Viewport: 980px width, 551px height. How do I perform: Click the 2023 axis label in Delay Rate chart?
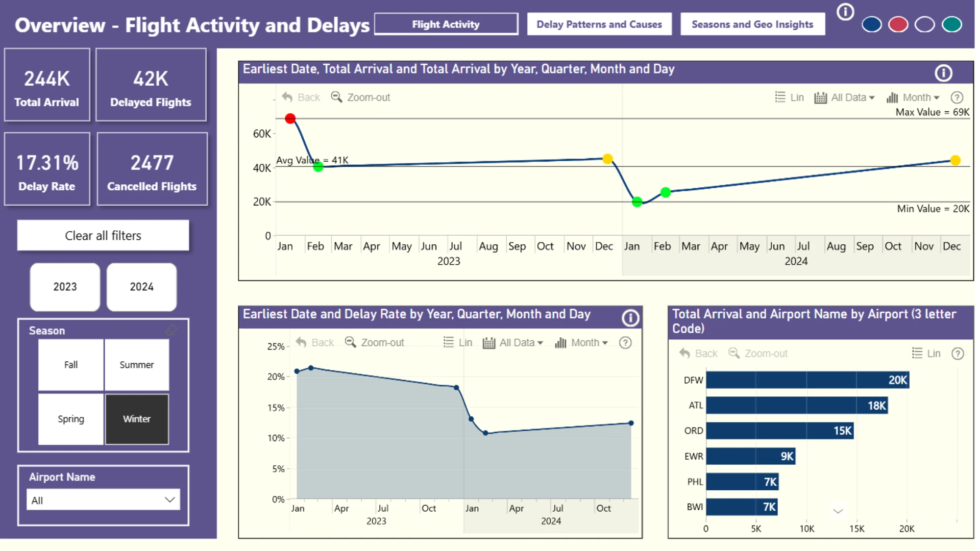[376, 521]
